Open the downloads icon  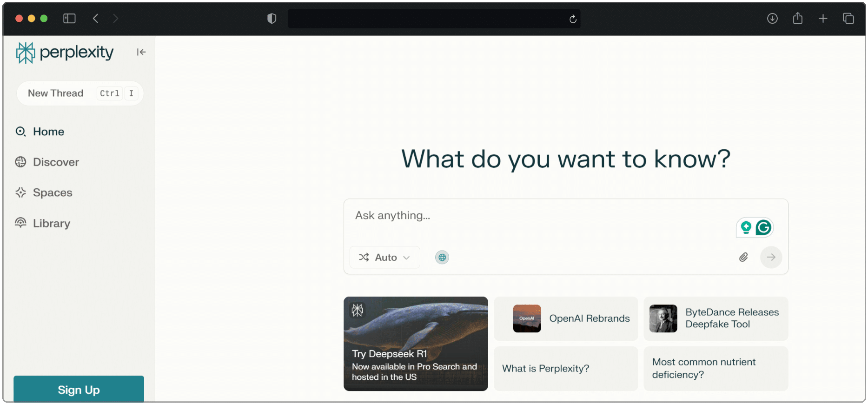pyautogui.click(x=772, y=19)
